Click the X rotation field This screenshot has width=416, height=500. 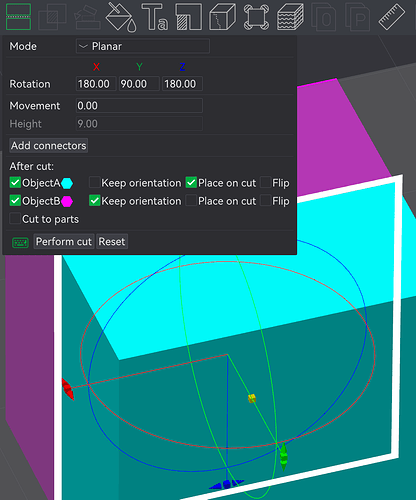pos(96,84)
